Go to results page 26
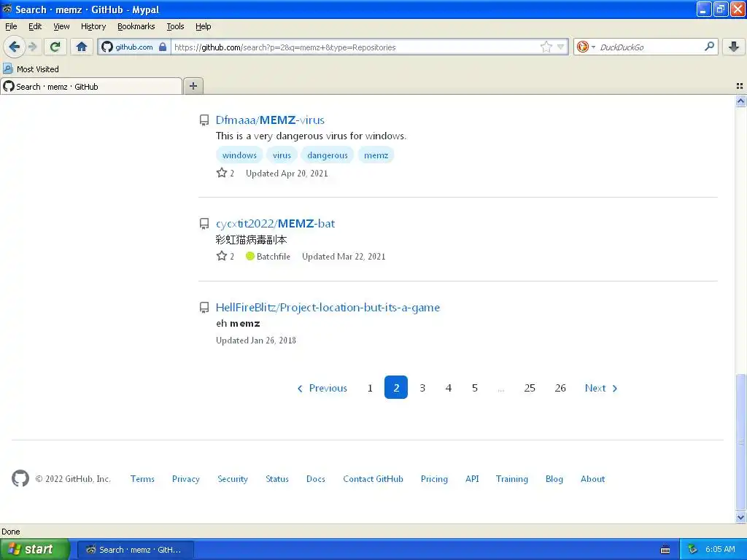The image size is (747, 560). (560, 388)
